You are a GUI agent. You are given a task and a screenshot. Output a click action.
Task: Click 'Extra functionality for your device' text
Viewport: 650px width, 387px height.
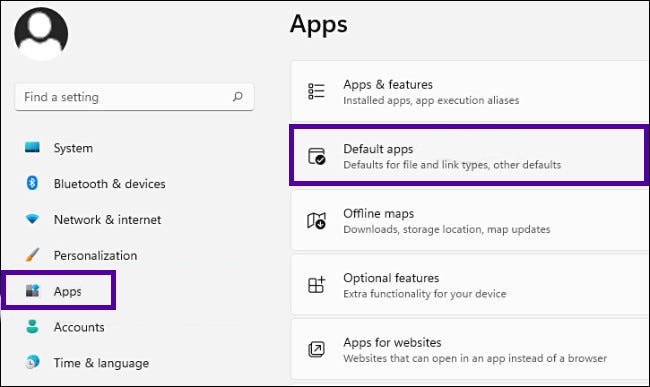(x=424, y=294)
